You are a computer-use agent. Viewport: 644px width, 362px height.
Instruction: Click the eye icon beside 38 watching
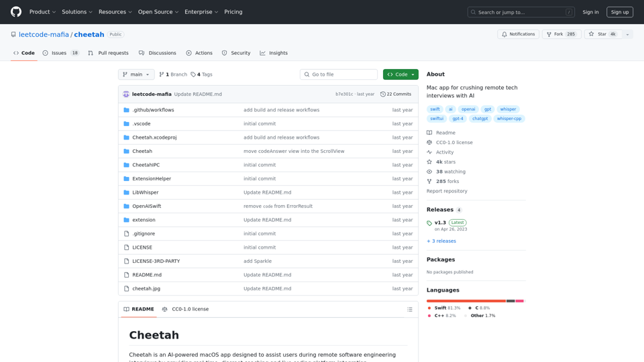[x=429, y=172]
